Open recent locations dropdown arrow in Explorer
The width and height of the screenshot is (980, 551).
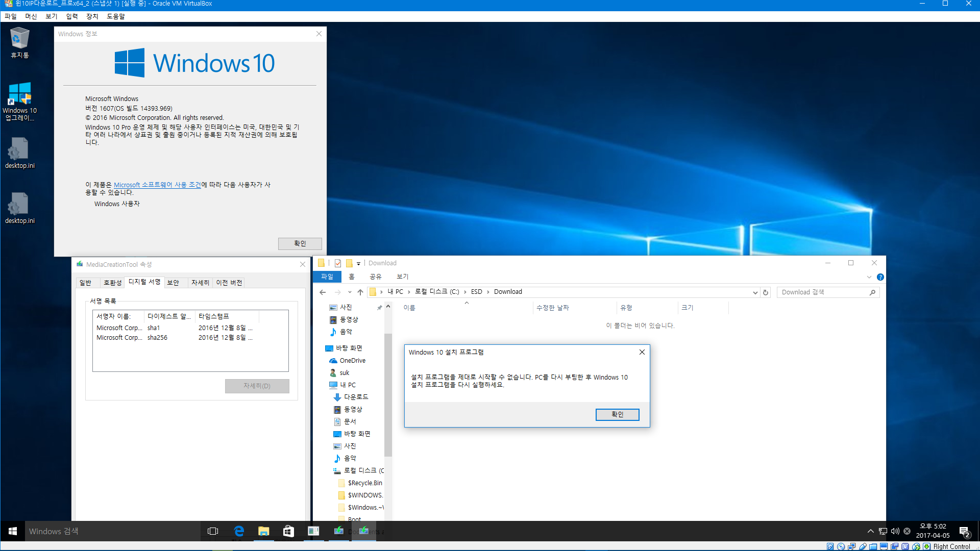(350, 292)
